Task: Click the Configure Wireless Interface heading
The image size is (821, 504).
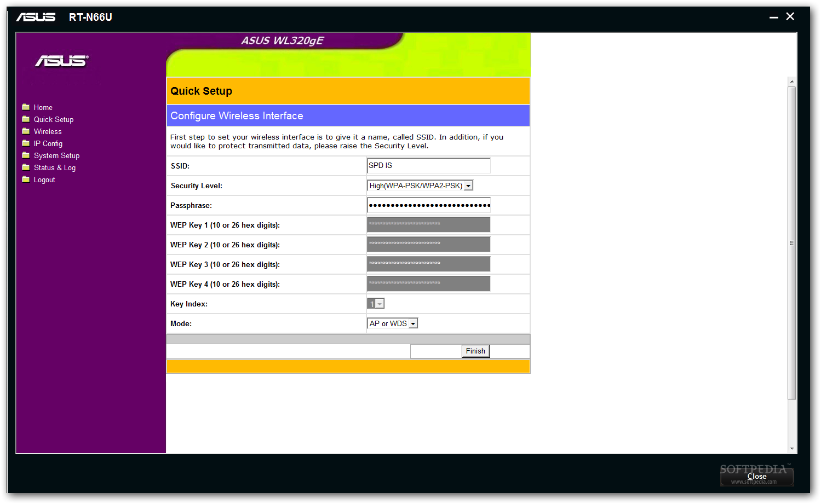Action: point(237,116)
